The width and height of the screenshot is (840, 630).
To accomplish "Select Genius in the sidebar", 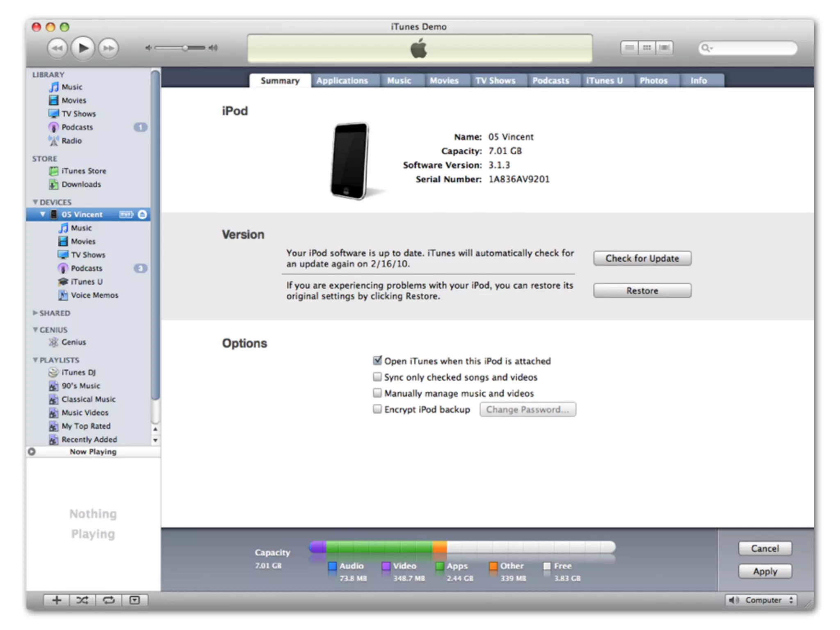I will [x=74, y=342].
